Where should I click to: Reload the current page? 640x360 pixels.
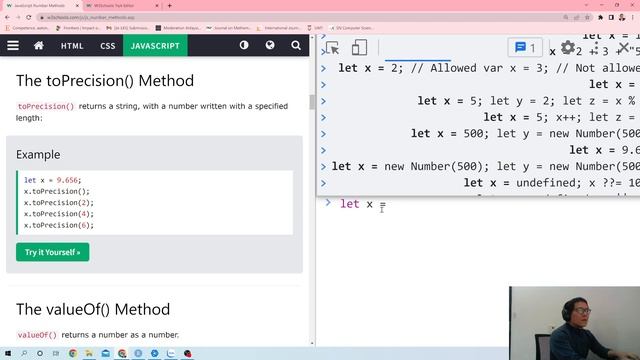[x=29, y=17]
